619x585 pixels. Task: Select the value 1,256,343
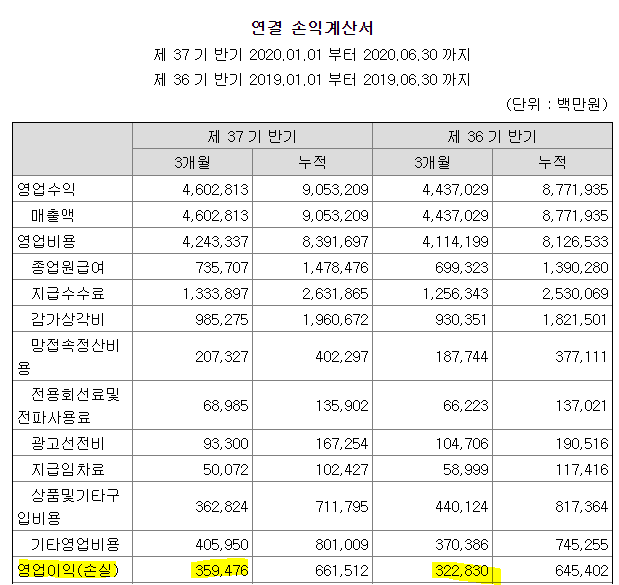(456, 294)
